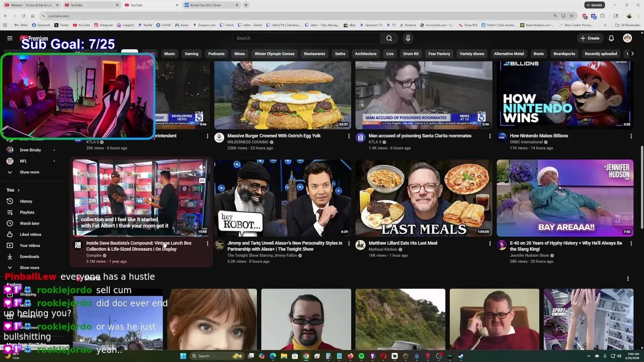
Task: Open options for E-40 Hyphy History video
Action: pos(631,243)
